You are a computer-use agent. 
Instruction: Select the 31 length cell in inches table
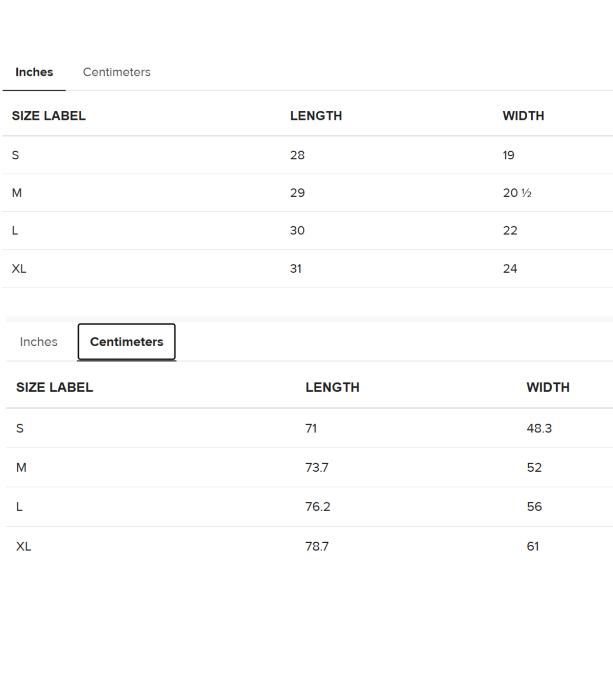[x=296, y=269]
